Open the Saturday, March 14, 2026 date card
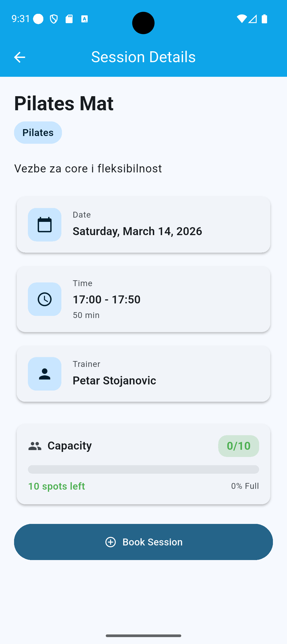 [143, 225]
